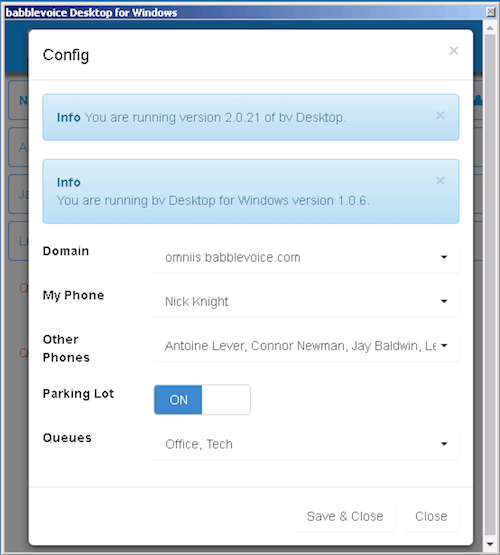Viewport: 500px width, 555px height.
Task: Open the Queues dropdown showing Office, Tech
Action: (x=306, y=444)
